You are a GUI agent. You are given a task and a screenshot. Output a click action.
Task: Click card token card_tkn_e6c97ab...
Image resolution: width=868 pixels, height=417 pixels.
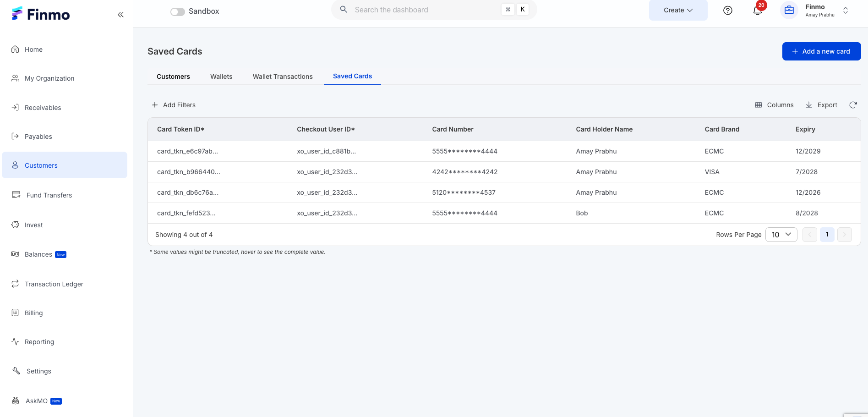coord(187,151)
